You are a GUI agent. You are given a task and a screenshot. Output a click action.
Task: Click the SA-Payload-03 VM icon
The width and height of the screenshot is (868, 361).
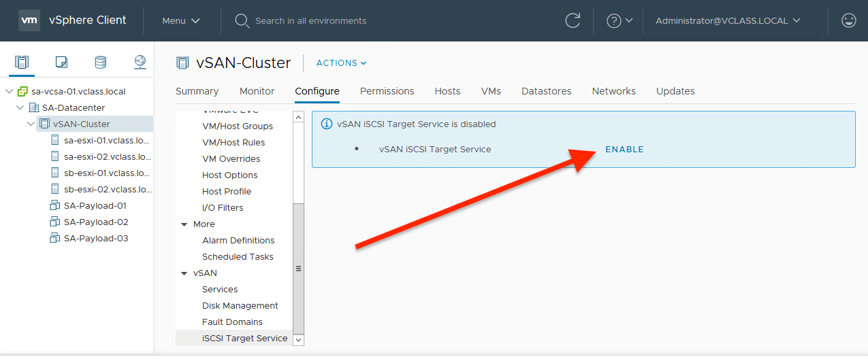[x=56, y=238]
